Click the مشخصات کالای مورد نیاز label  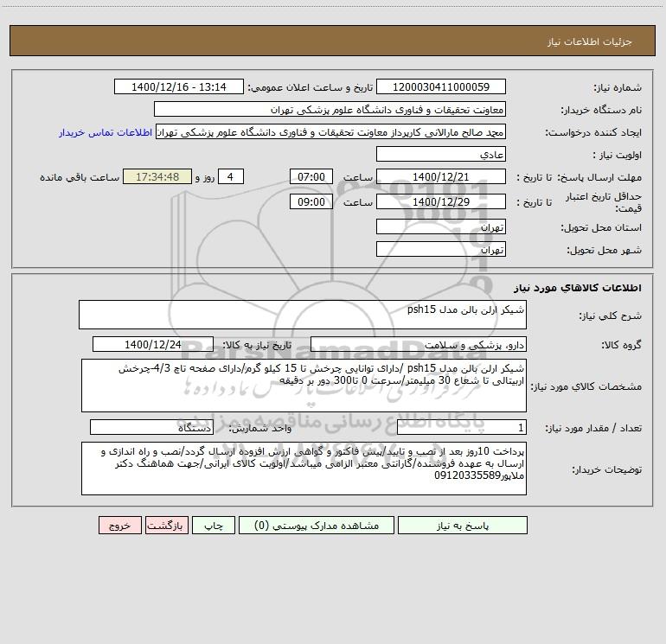[x=586, y=386]
